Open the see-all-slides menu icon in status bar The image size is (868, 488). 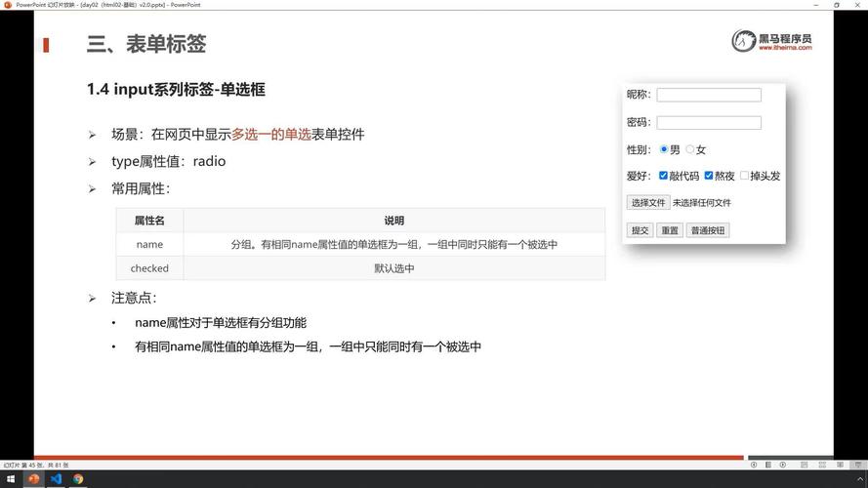(768, 465)
